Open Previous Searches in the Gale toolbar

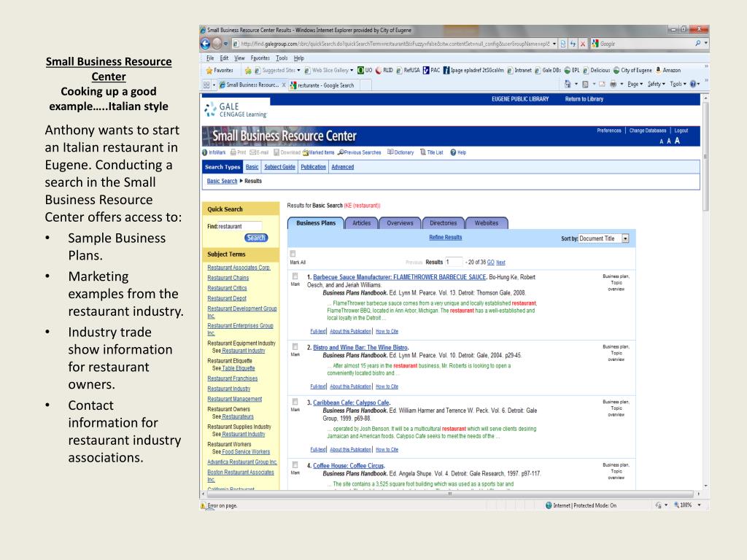(x=359, y=153)
